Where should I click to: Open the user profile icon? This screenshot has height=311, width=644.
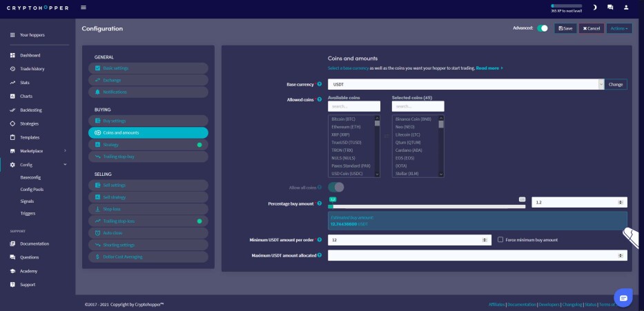click(x=626, y=8)
